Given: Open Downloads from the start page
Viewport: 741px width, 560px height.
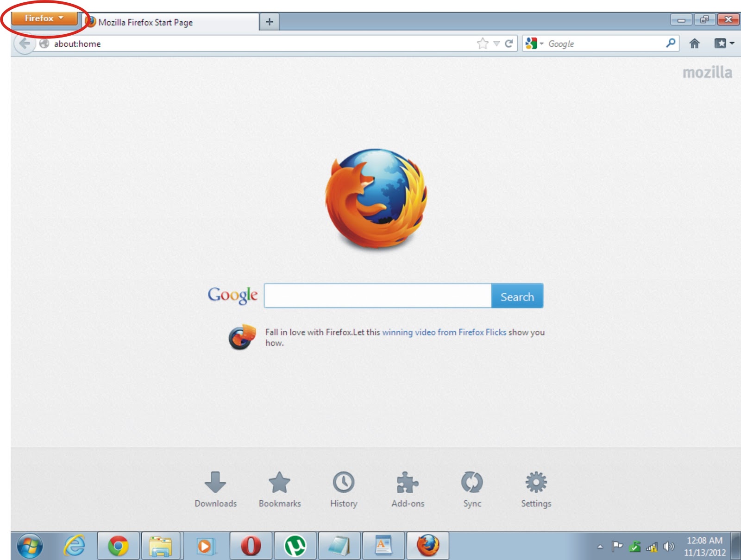Looking at the screenshot, I should 215,490.
